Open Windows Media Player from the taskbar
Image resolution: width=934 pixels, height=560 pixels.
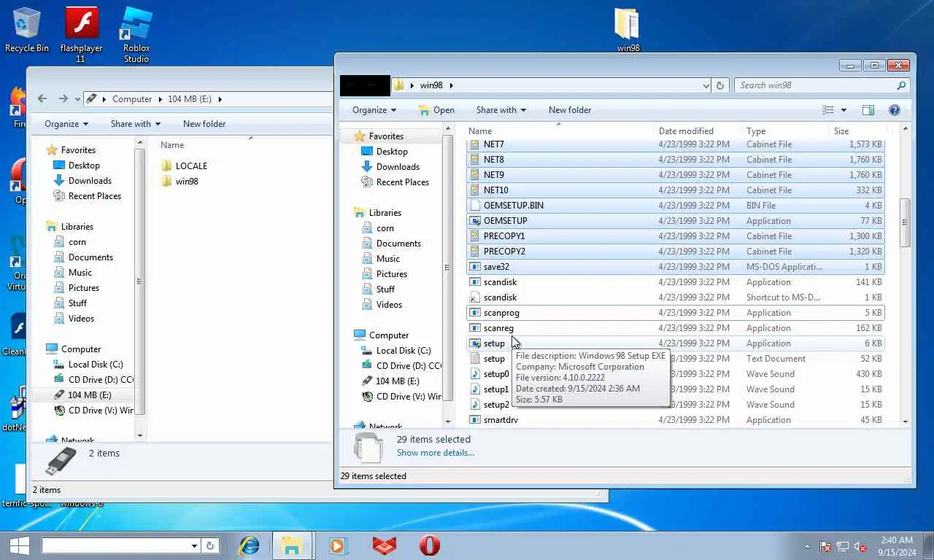coord(336,545)
